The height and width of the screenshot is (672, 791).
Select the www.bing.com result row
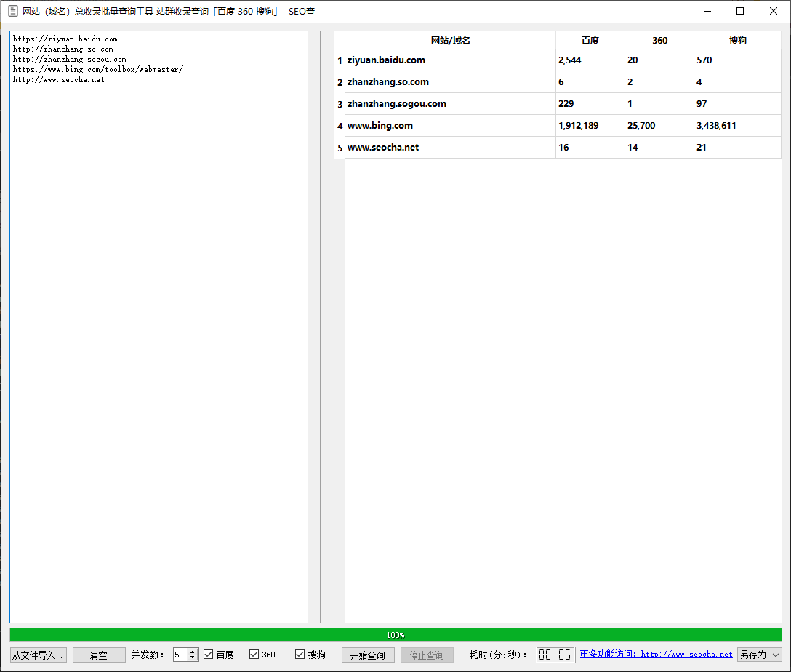[x=558, y=126]
